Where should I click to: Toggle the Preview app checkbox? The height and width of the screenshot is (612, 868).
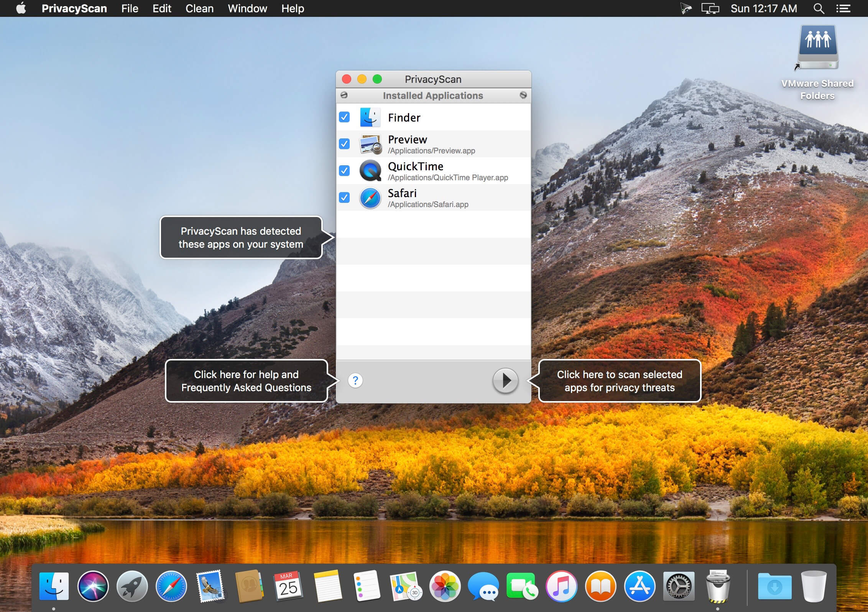pyautogui.click(x=344, y=144)
